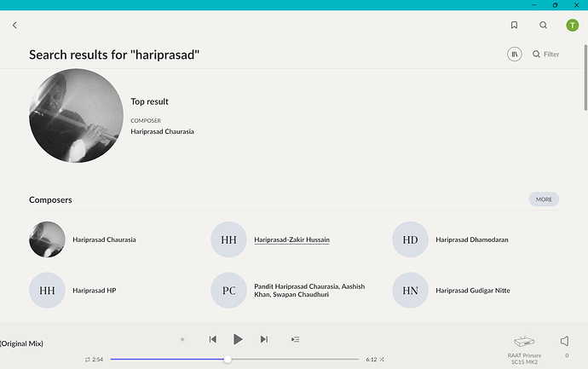The height and width of the screenshot is (369, 588).
Task: Click the signal path dot indicator
Action: pos(182,339)
